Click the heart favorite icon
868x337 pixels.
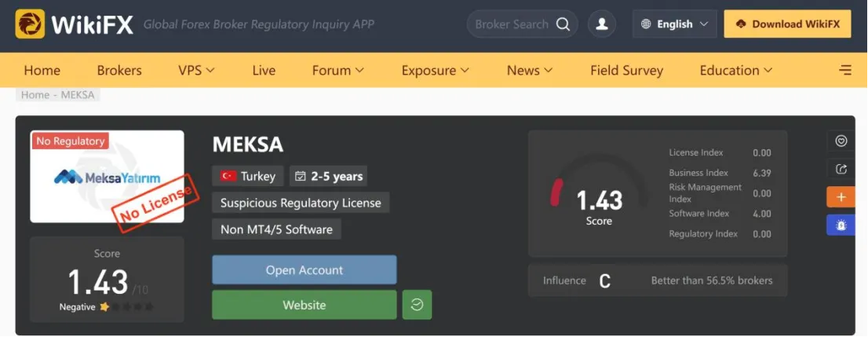841,141
